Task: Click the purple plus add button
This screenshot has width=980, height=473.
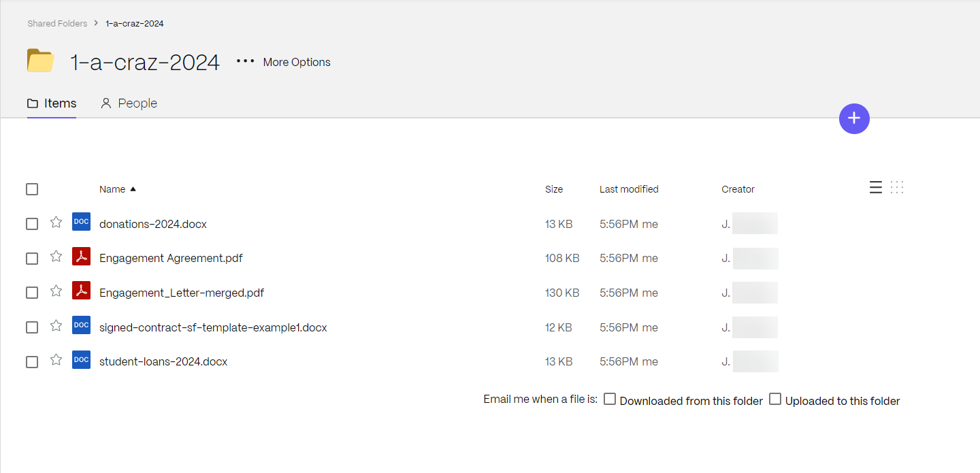Action: click(854, 118)
